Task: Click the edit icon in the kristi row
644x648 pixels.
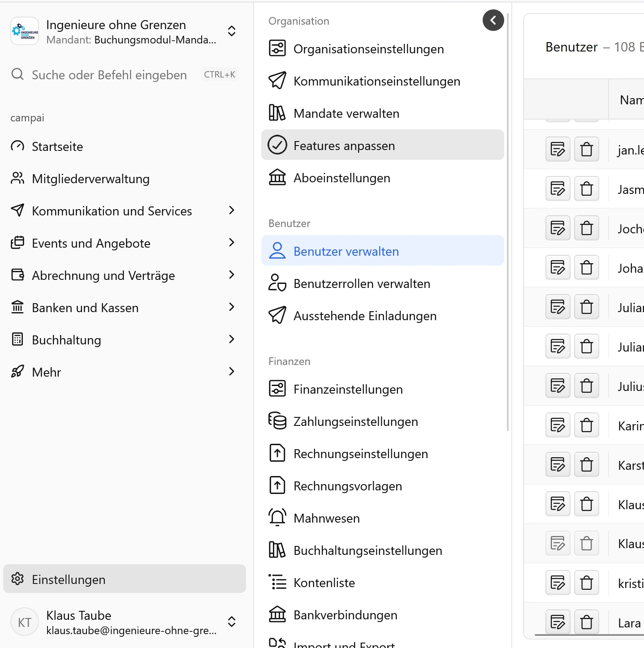Action: tap(558, 583)
